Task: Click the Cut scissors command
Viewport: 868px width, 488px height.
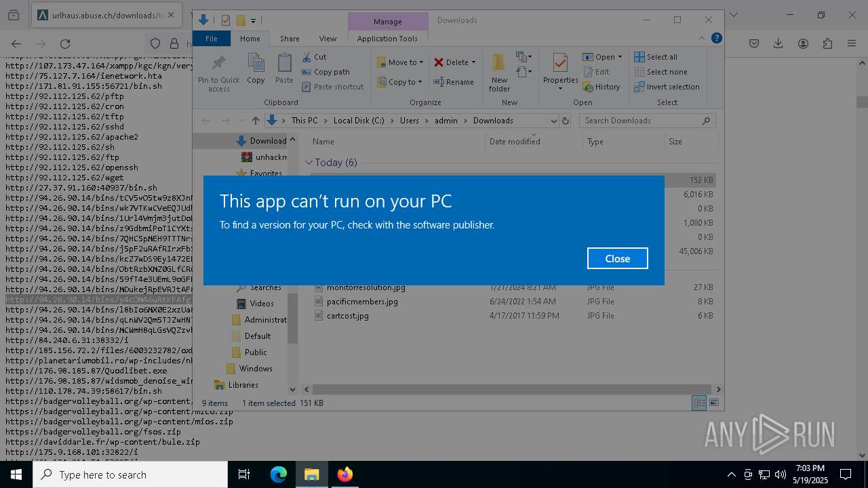Action: tap(314, 57)
